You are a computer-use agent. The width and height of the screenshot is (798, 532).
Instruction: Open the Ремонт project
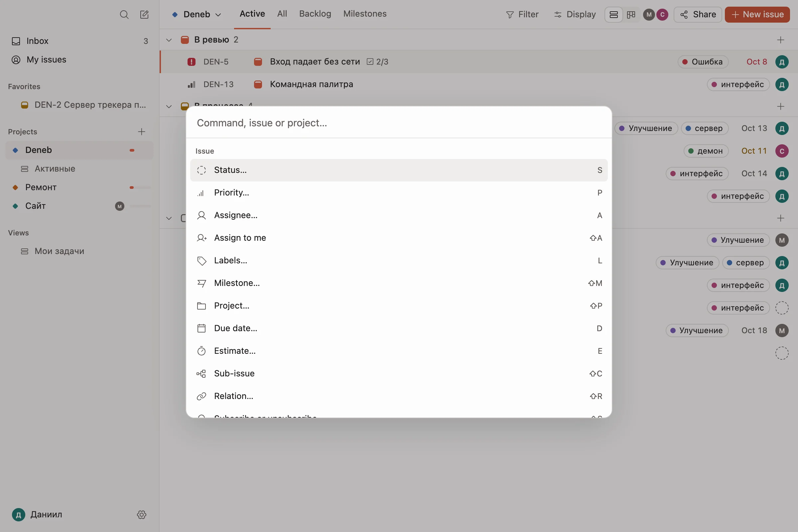click(x=80, y=187)
